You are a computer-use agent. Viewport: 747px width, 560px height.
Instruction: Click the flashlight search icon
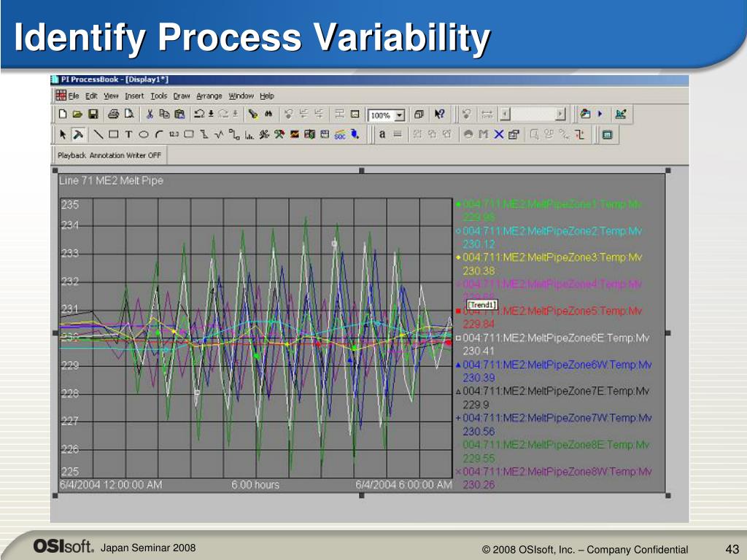pos(252,114)
